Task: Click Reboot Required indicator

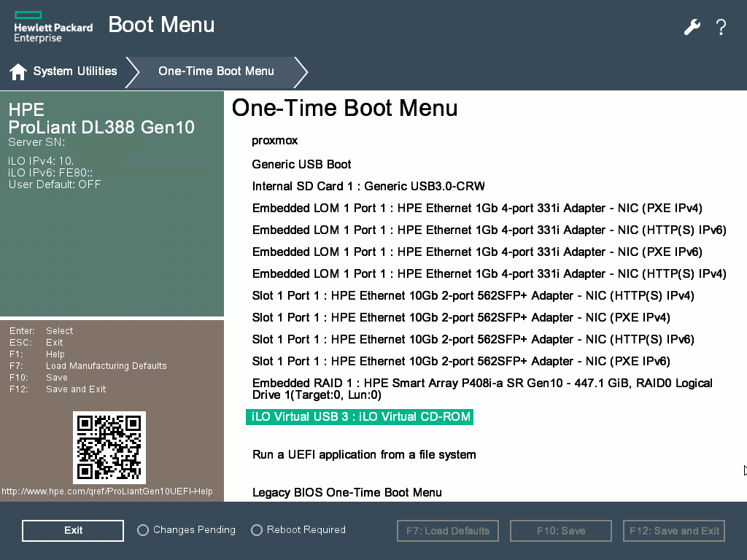Action: (298, 530)
